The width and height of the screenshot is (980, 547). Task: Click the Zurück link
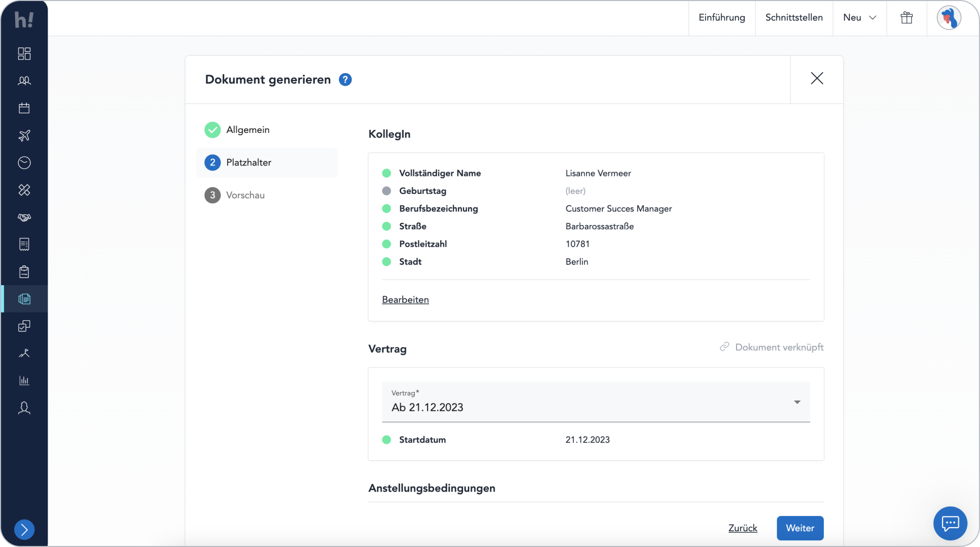(x=742, y=528)
